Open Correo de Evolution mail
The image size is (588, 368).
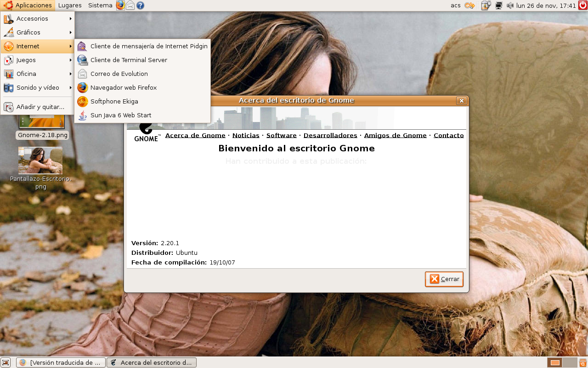tap(119, 74)
